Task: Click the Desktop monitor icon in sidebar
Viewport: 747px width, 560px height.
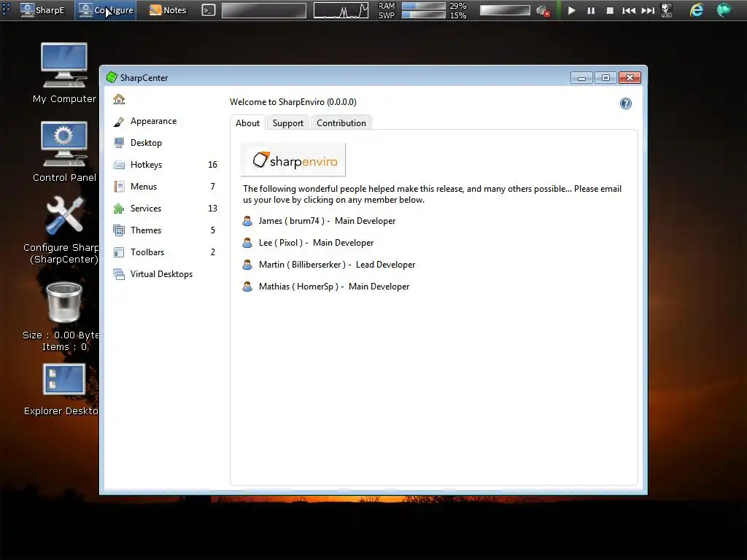Action: point(119,143)
